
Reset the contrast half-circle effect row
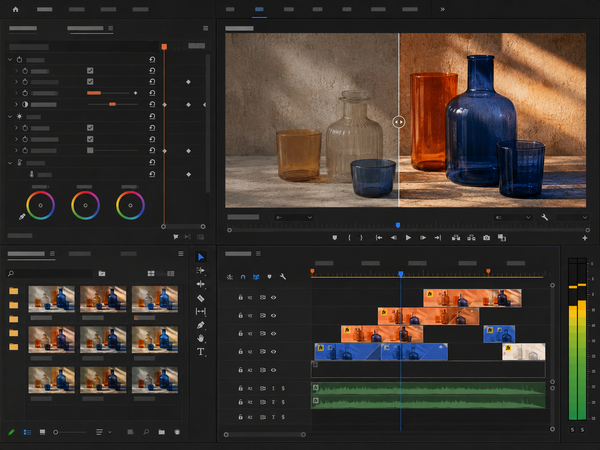(152, 104)
